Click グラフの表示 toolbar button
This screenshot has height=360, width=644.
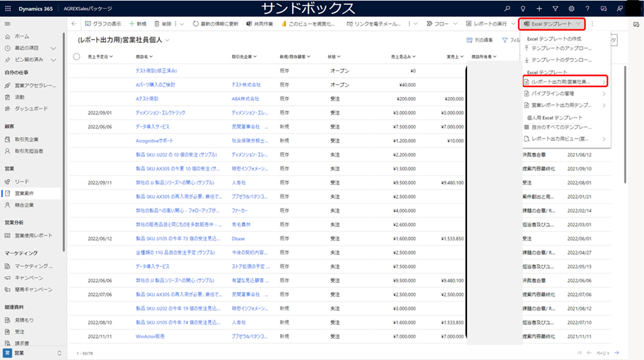tap(103, 24)
